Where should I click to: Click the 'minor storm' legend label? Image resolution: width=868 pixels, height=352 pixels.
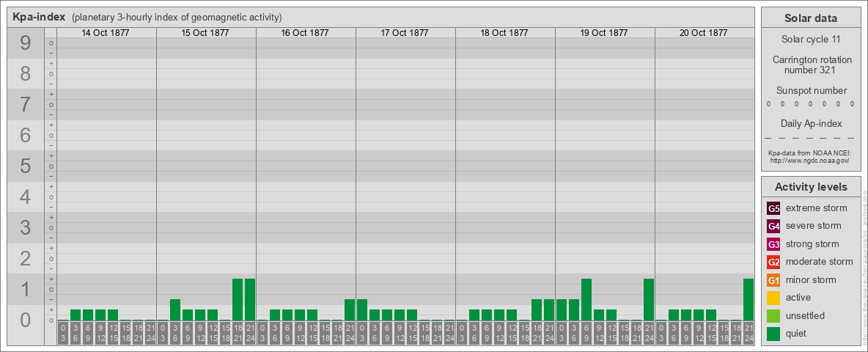coord(811,280)
